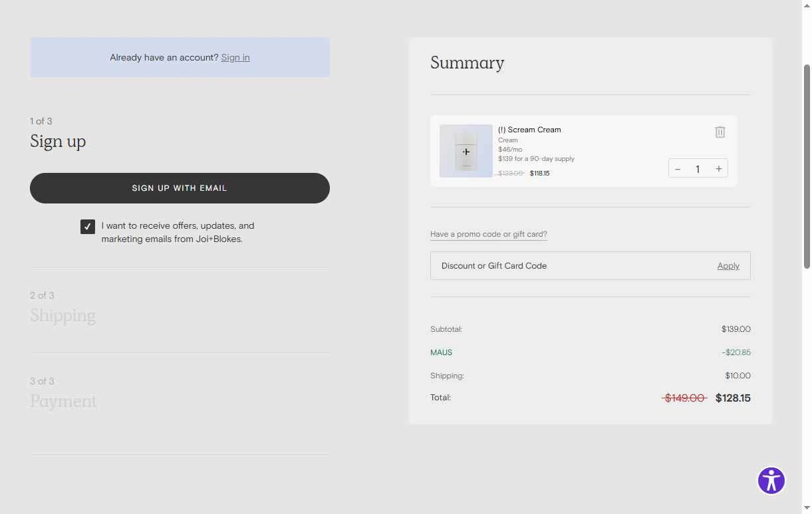
Task: Uncheck the marketing emails checkbox
Action: [x=88, y=227]
